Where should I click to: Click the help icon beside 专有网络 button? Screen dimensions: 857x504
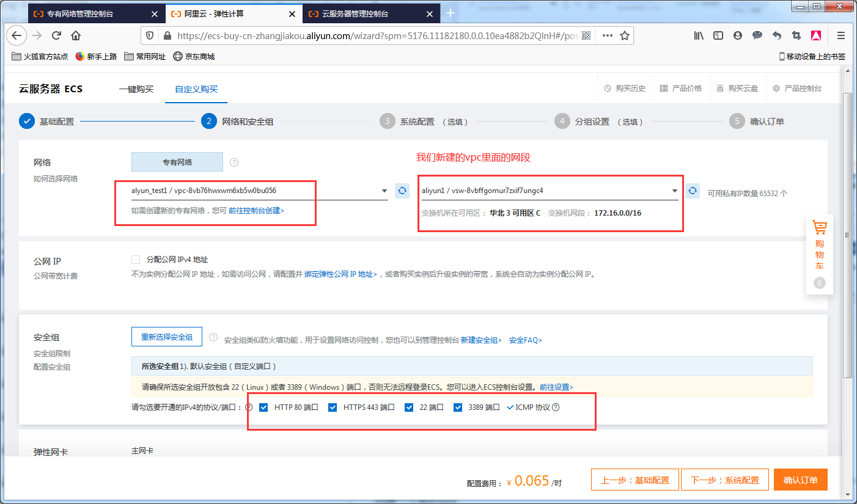pos(234,162)
